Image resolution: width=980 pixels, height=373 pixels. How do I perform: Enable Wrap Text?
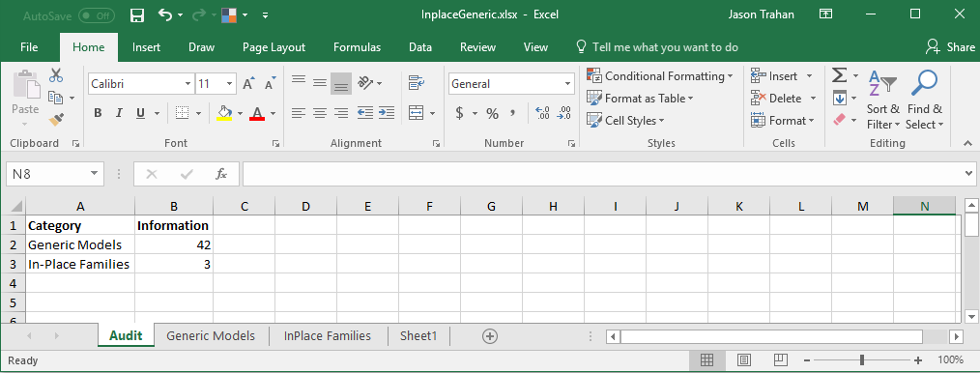click(x=417, y=83)
